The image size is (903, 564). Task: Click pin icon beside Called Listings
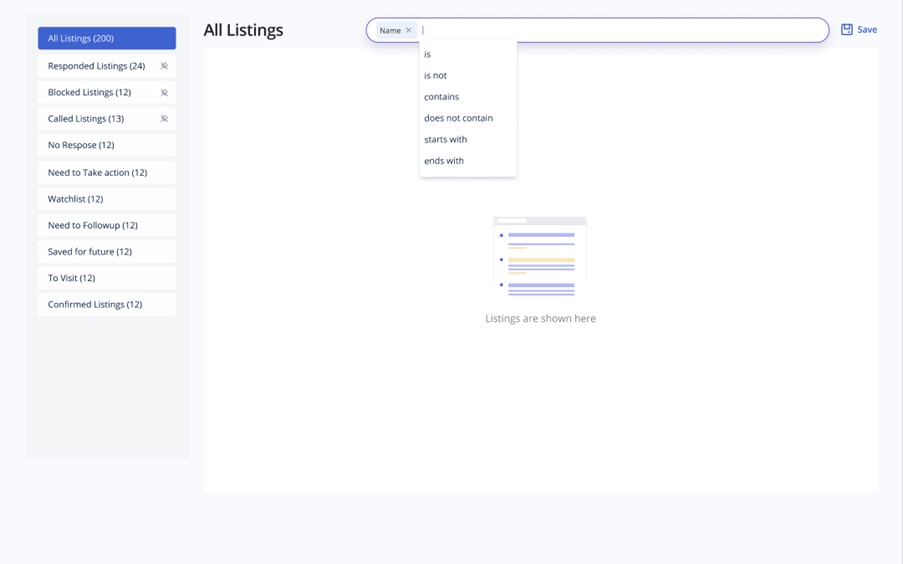(164, 119)
